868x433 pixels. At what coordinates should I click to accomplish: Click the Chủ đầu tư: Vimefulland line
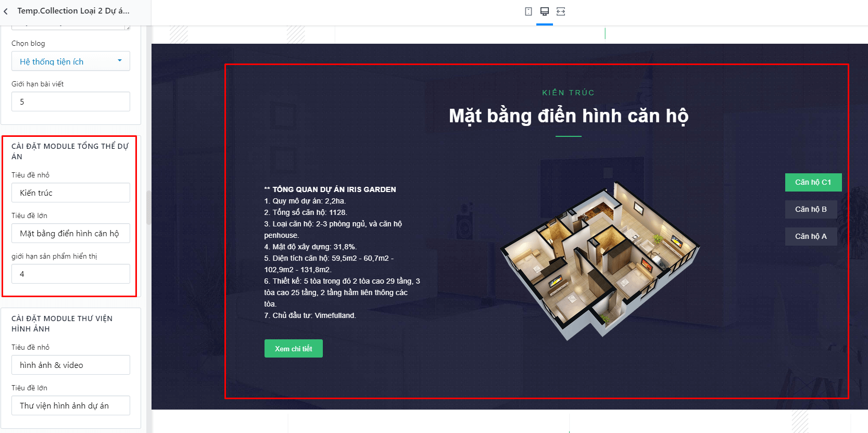pos(310,315)
